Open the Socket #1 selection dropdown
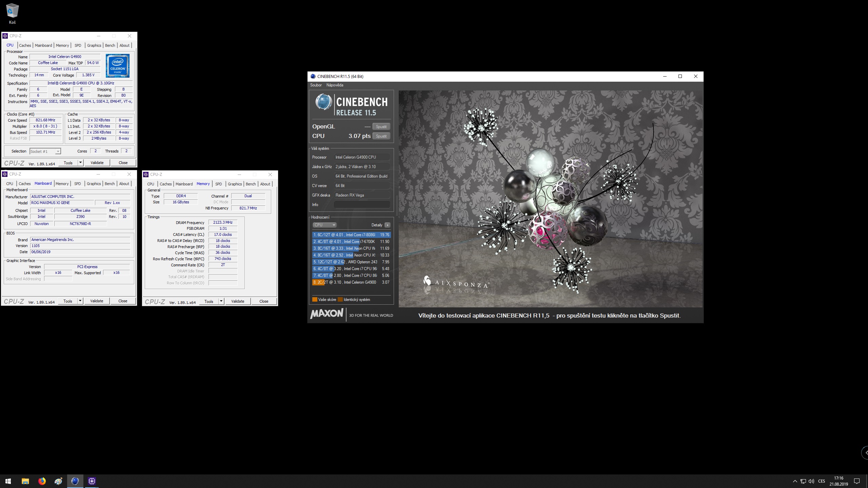The width and height of the screenshot is (868, 488). (x=45, y=151)
